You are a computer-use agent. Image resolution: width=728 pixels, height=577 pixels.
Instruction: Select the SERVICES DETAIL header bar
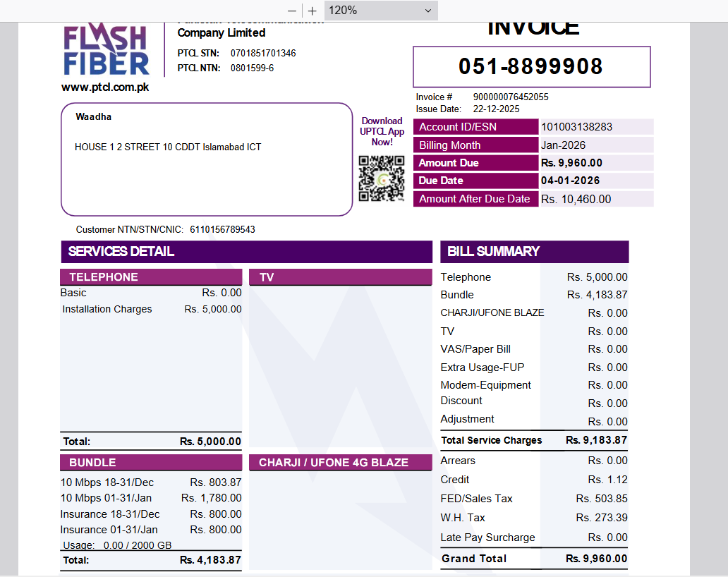[x=246, y=252]
